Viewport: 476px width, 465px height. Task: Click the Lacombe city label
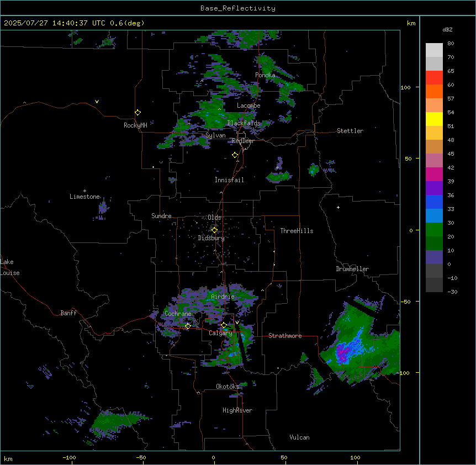(x=248, y=105)
